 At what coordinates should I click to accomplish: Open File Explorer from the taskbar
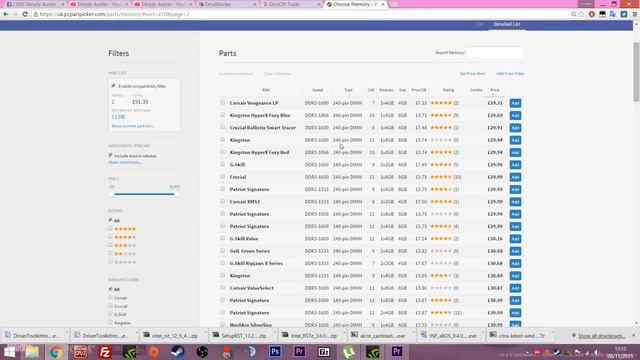(32, 351)
